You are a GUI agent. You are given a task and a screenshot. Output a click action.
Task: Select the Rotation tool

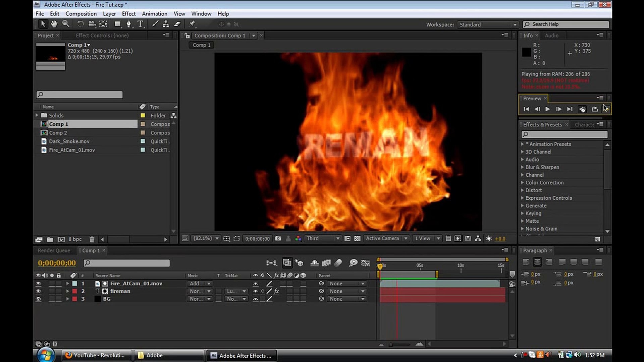(x=80, y=24)
